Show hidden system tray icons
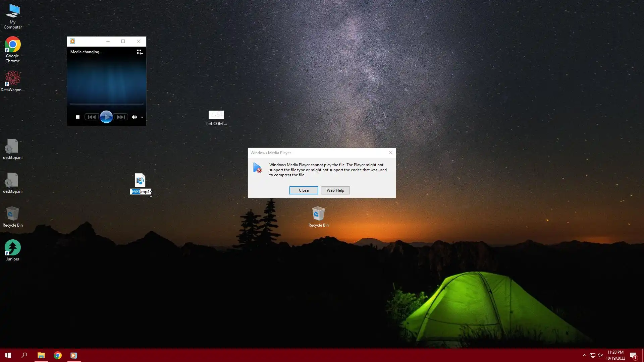Screen dimensions: 644x362 584,355
